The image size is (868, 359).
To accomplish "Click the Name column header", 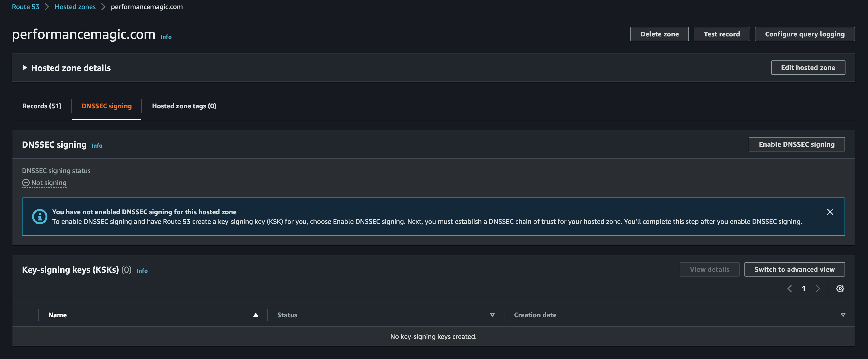I will pyautogui.click(x=57, y=315).
